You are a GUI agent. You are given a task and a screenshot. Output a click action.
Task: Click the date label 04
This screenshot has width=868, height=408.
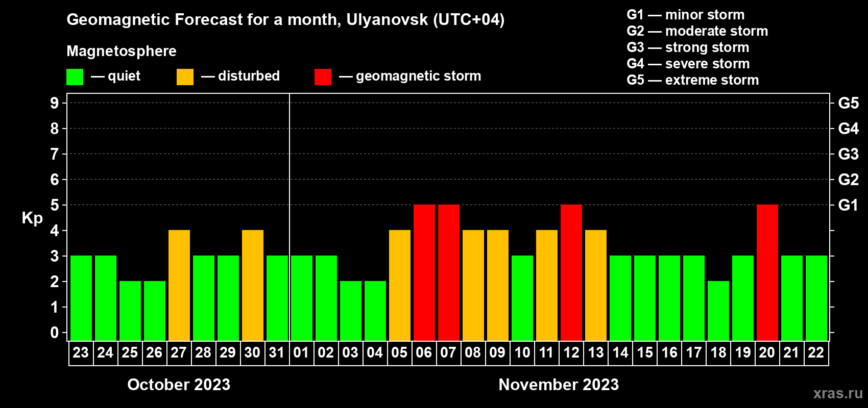pyautogui.click(x=375, y=352)
